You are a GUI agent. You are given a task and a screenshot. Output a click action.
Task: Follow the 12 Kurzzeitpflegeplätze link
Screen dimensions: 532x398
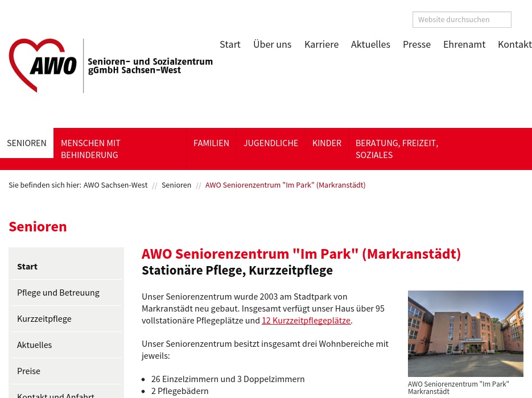point(306,320)
